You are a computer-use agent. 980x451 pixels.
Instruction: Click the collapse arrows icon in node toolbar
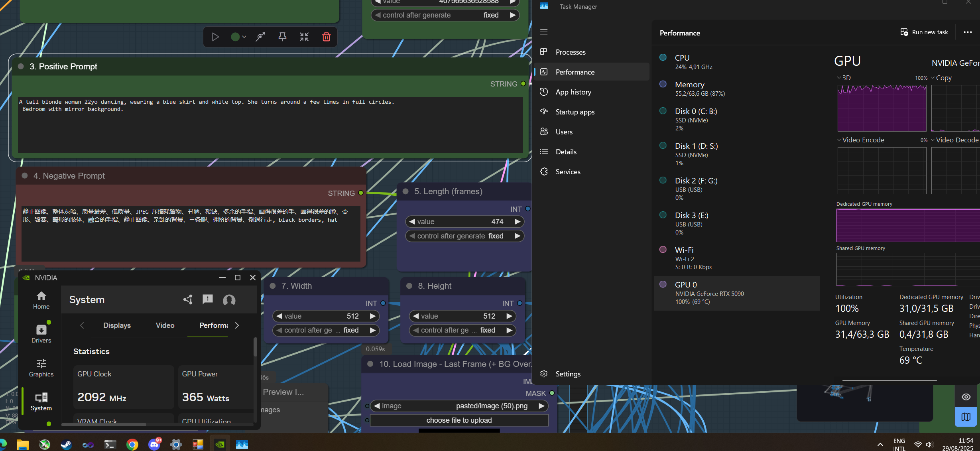(x=304, y=37)
